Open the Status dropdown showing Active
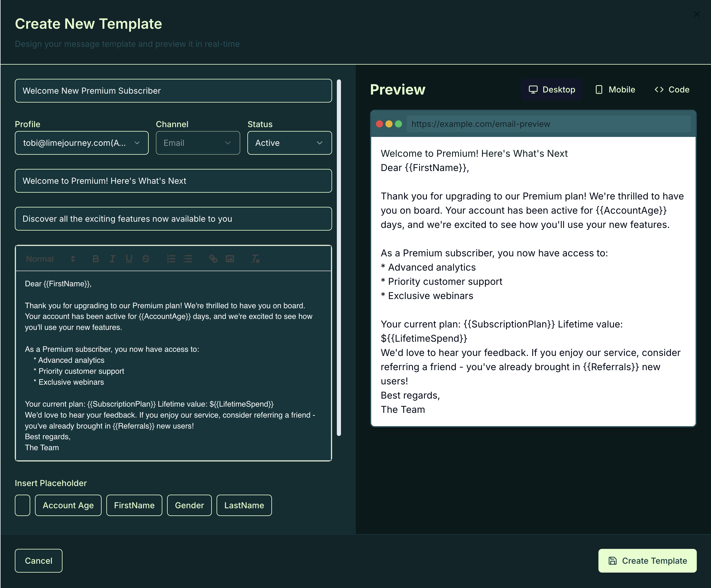The width and height of the screenshot is (711, 588). point(289,143)
